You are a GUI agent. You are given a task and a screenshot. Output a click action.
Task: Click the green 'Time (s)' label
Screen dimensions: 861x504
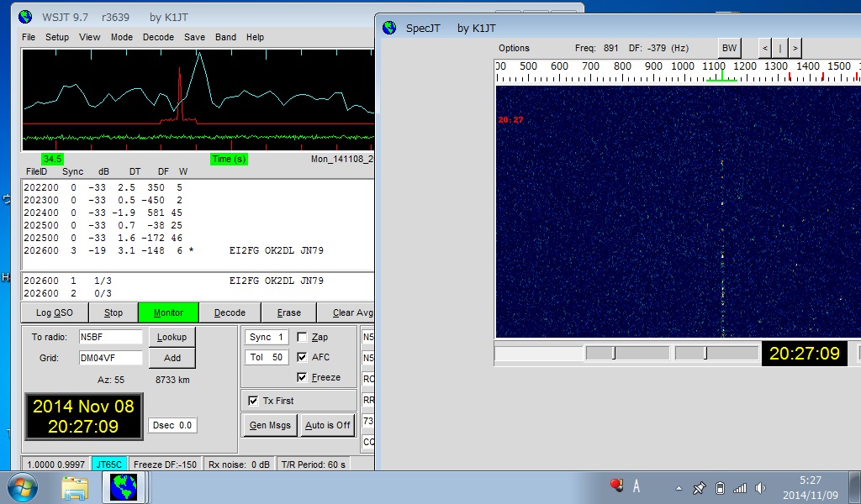pos(229,159)
